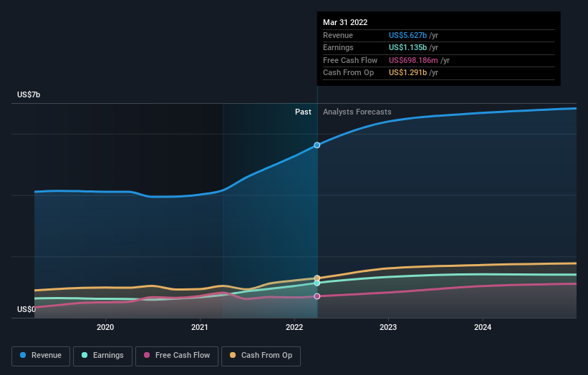Click the Revenue data point marker on blue line
588x375 pixels.
317,145
